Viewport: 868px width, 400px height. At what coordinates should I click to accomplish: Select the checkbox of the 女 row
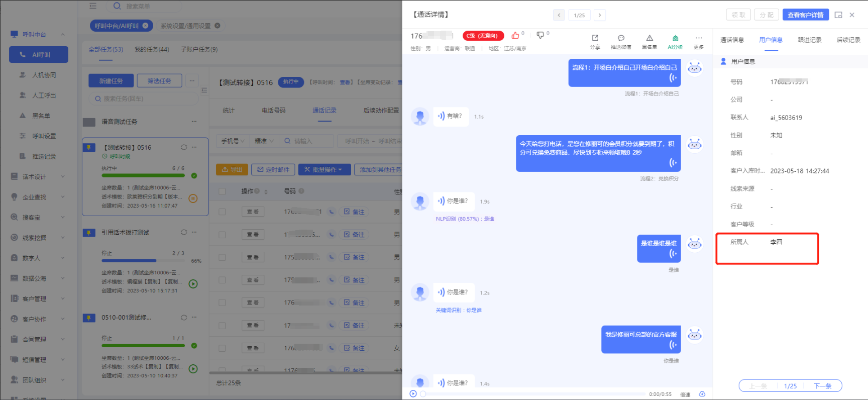(222, 348)
